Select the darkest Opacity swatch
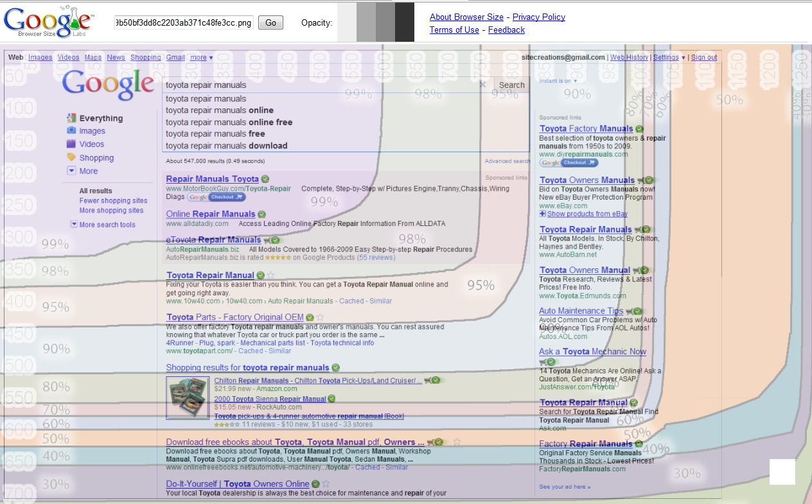 click(x=405, y=22)
